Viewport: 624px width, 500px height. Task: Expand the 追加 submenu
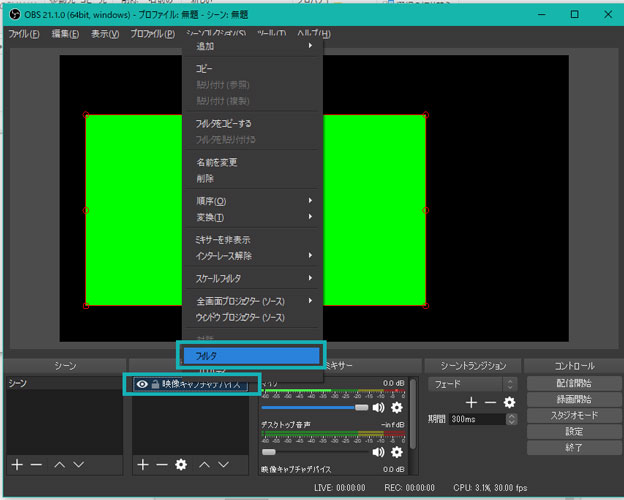[252, 46]
